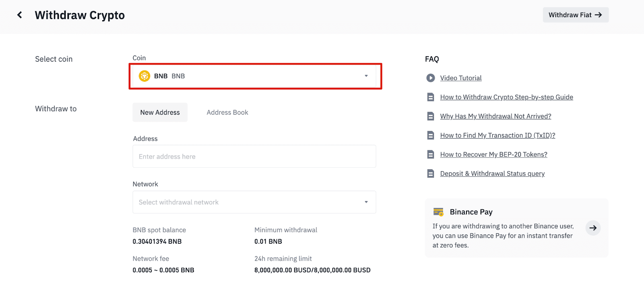This screenshot has height=290, width=644.
Task: Open the Video Tutorial link
Action: (x=460, y=78)
